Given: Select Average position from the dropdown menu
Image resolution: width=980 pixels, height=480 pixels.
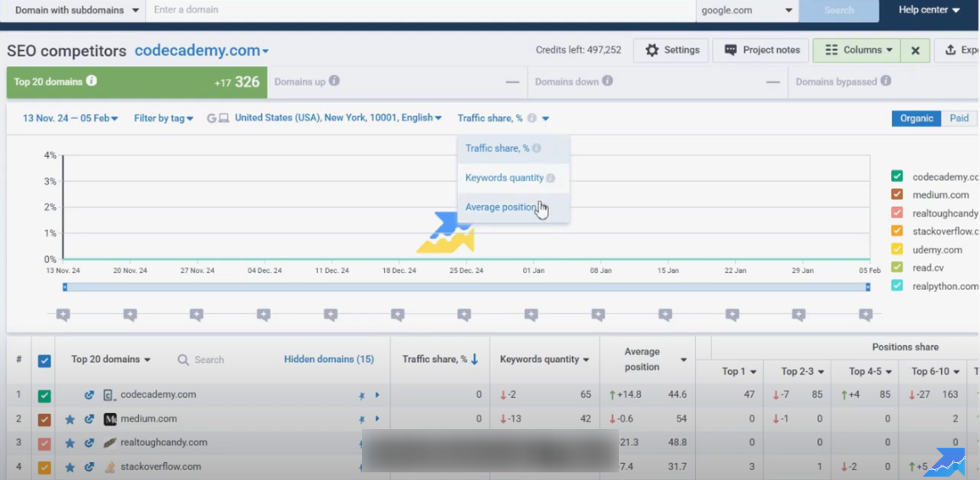Looking at the screenshot, I should (x=513, y=208).
